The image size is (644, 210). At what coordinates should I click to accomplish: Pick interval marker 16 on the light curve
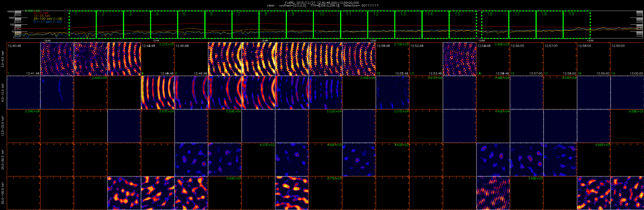coord(490,14)
